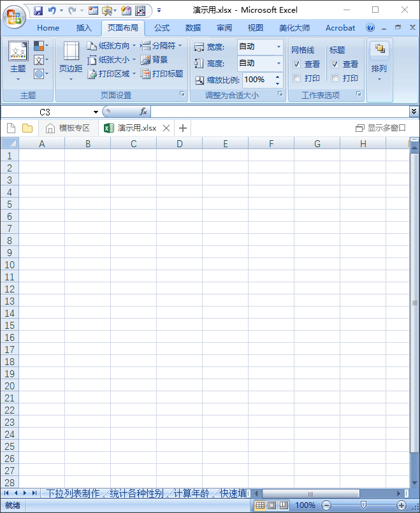Image resolution: width=420 pixels, height=513 pixels.
Task: Save the workbook with the floppy icon
Action: pyautogui.click(x=38, y=10)
